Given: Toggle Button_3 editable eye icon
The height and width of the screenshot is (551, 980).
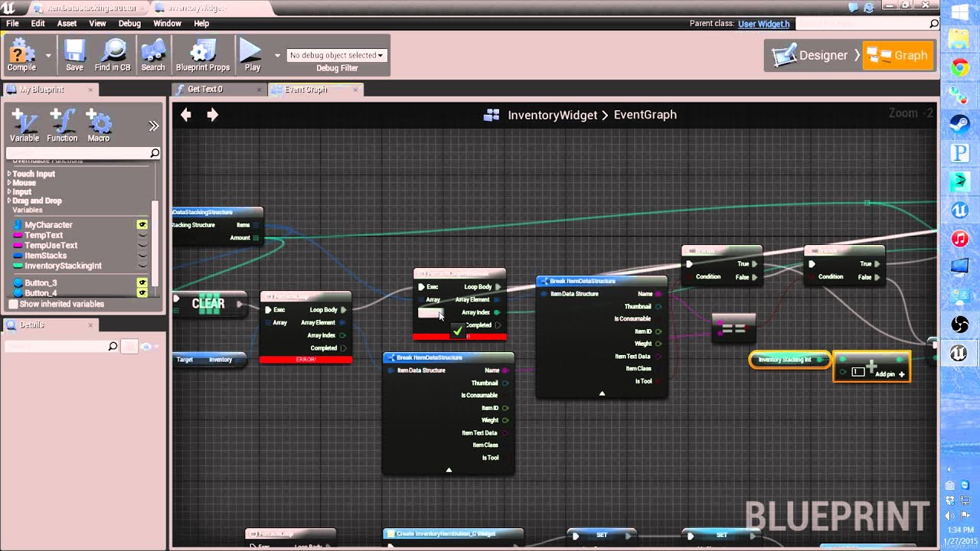Looking at the screenshot, I should pos(142,283).
